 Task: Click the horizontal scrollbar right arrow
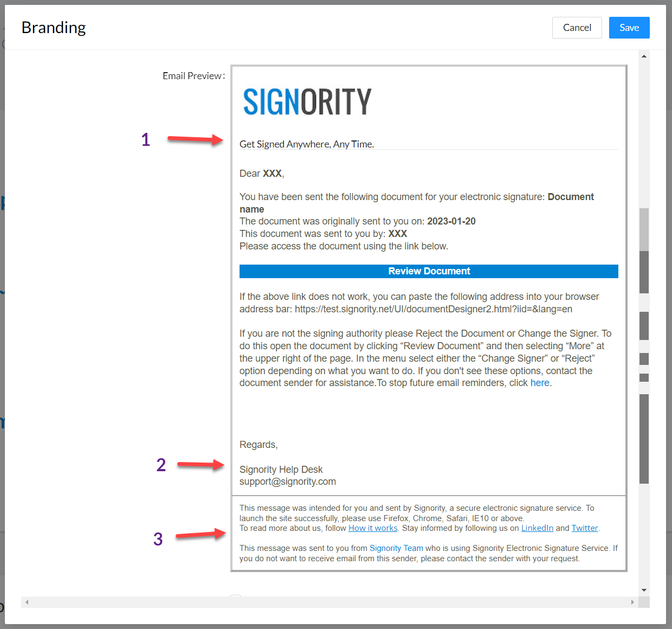click(x=632, y=602)
